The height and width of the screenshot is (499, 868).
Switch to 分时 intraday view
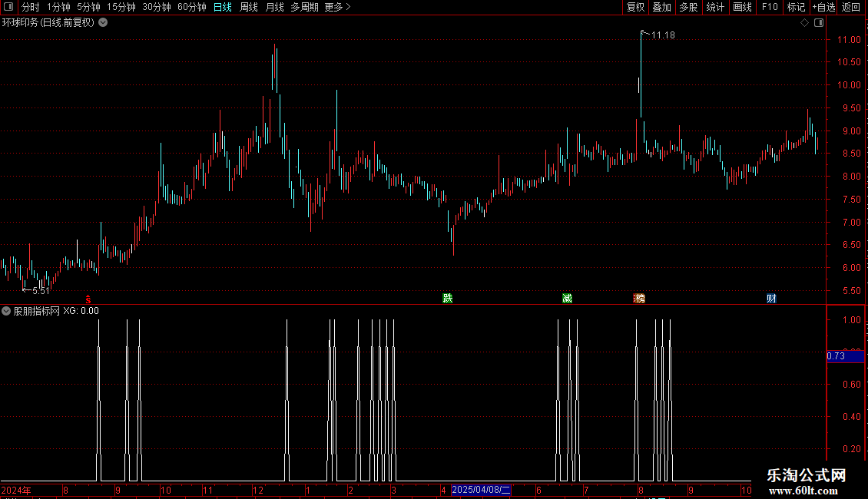(x=31, y=7)
